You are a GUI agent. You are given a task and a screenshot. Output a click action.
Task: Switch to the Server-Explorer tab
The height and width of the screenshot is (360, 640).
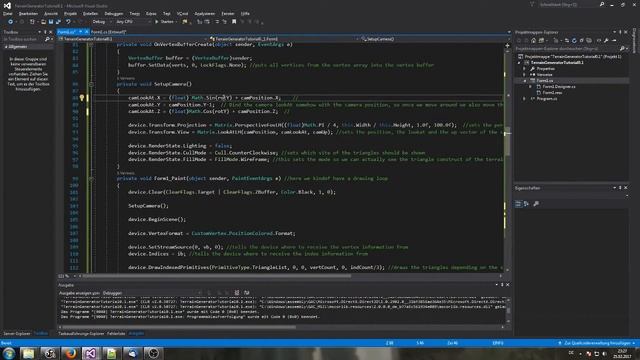click(x=17, y=334)
